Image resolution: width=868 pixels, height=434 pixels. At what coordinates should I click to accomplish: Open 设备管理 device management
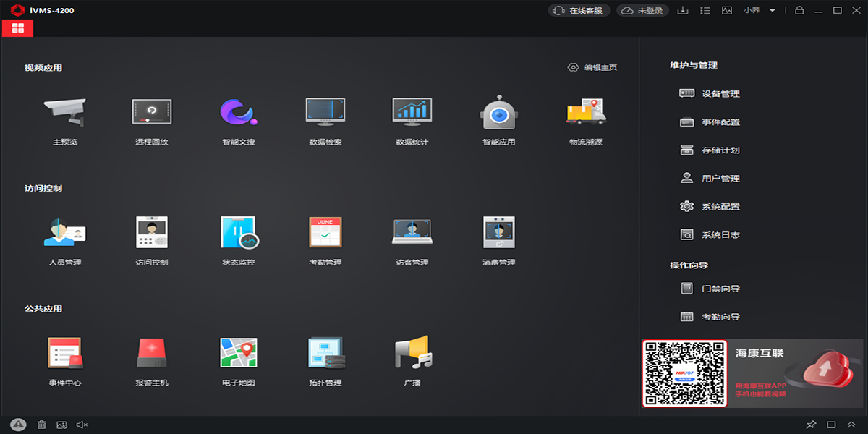tap(710, 93)
